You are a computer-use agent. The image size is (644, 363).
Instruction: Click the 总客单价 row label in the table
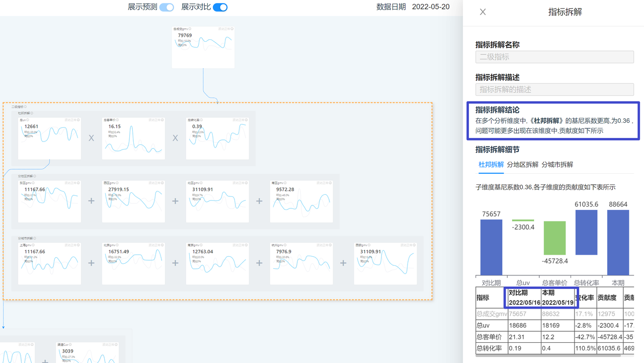tap(489, 337)
